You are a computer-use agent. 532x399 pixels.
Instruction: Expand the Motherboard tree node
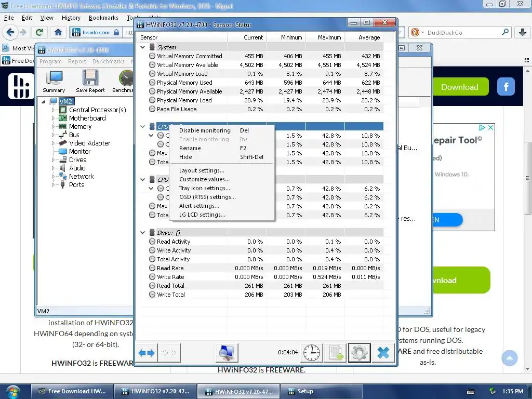point(53,118)
